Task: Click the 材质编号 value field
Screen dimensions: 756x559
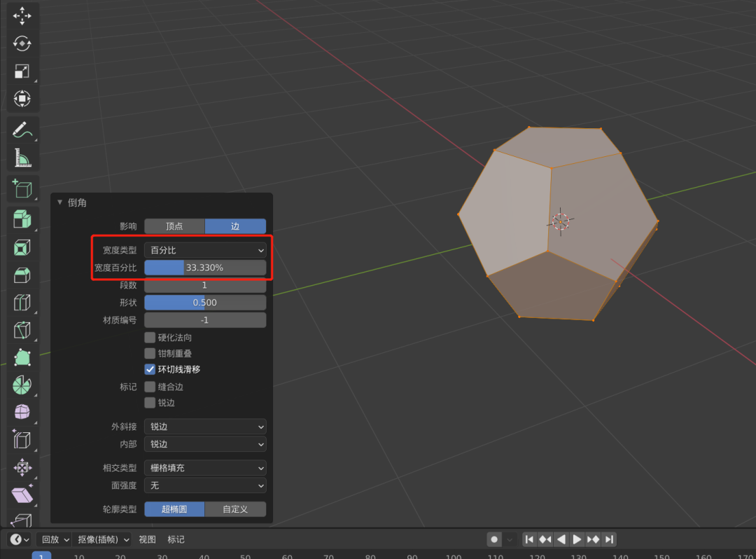Action: (x=205, y=319)
